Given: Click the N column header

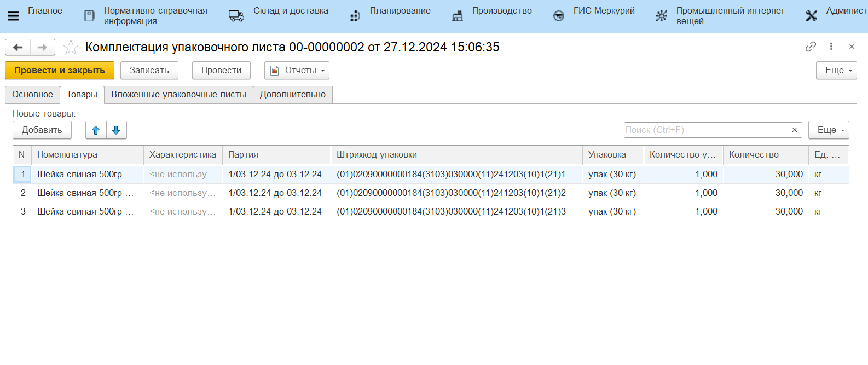Looking at the screenshot, I should point(22,155).
